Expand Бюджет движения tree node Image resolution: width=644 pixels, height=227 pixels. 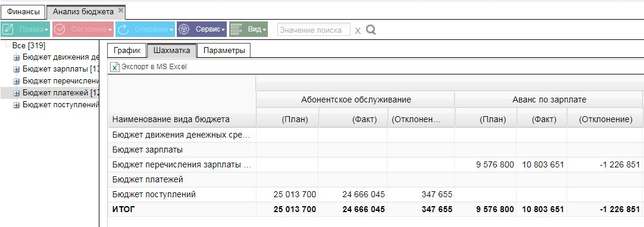click(x=17, y=57)
